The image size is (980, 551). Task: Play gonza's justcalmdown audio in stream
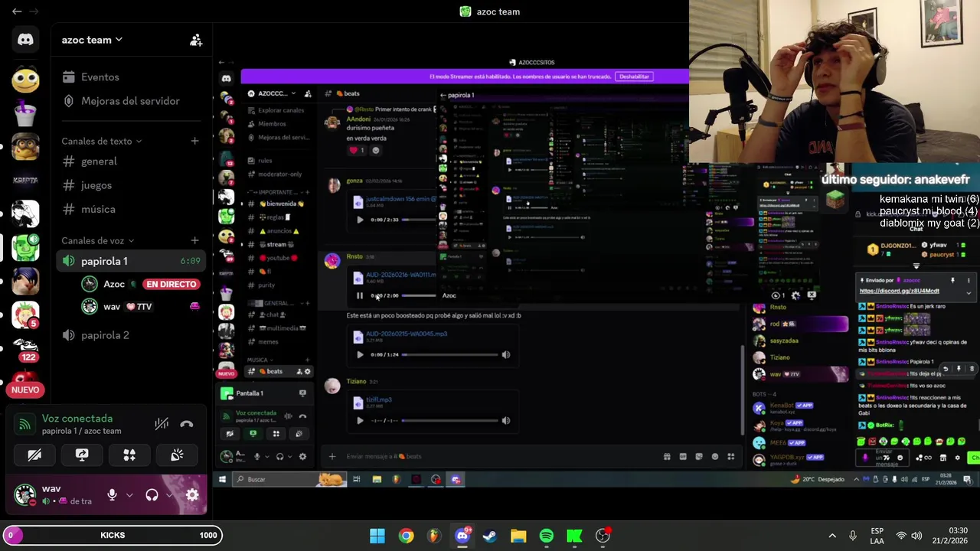360,220
